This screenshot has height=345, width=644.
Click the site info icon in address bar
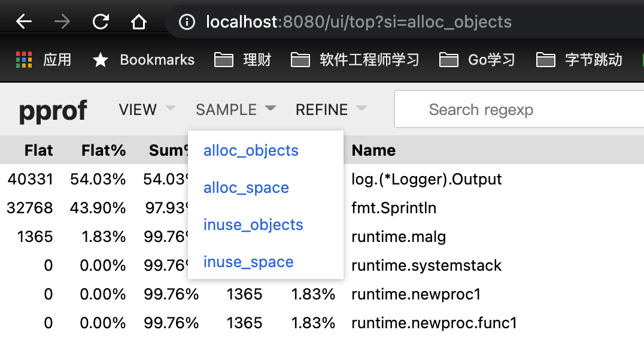(x=187, y=22)
